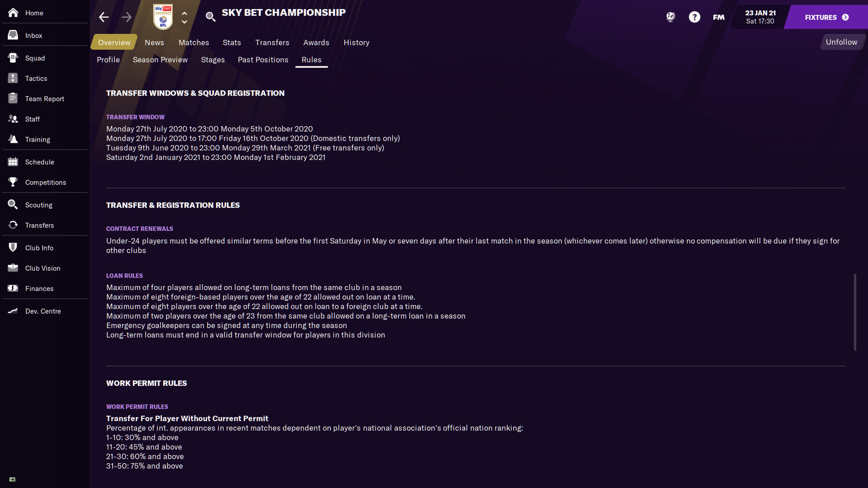This screenshot has width=868, height=488.
Task: Open Tactics from the sidebar
Action: tap(36, 79)
